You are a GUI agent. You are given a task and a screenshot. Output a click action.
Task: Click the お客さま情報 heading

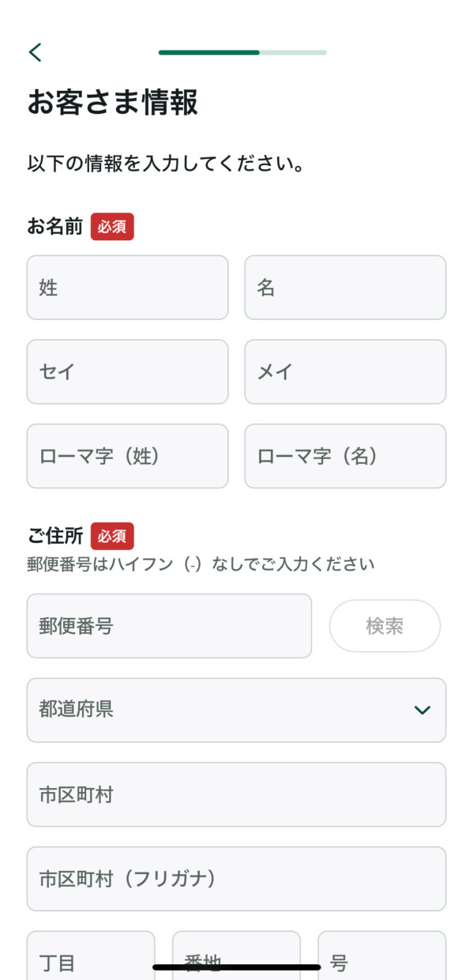click(112, 103)
